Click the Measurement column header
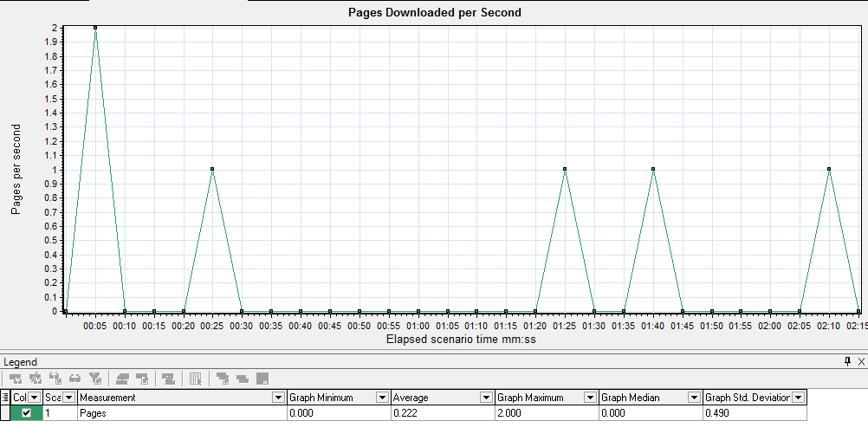Image resolution: width=868 pixels, height=447 pixels. [x=173, y=398]
